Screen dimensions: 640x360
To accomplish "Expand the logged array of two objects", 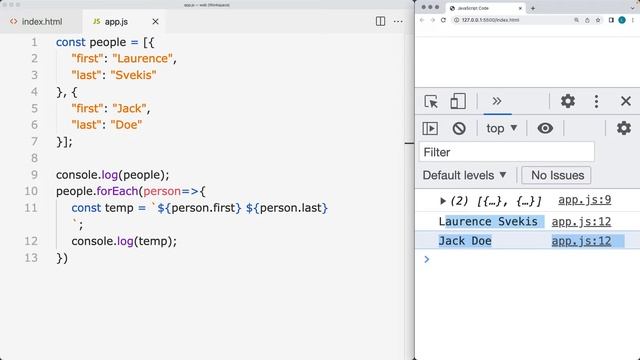I will click(442, 201).
